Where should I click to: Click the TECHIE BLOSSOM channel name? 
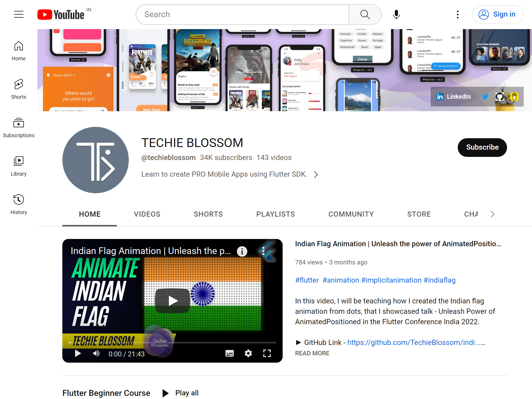pyautogui.click(x=192, y=143)
